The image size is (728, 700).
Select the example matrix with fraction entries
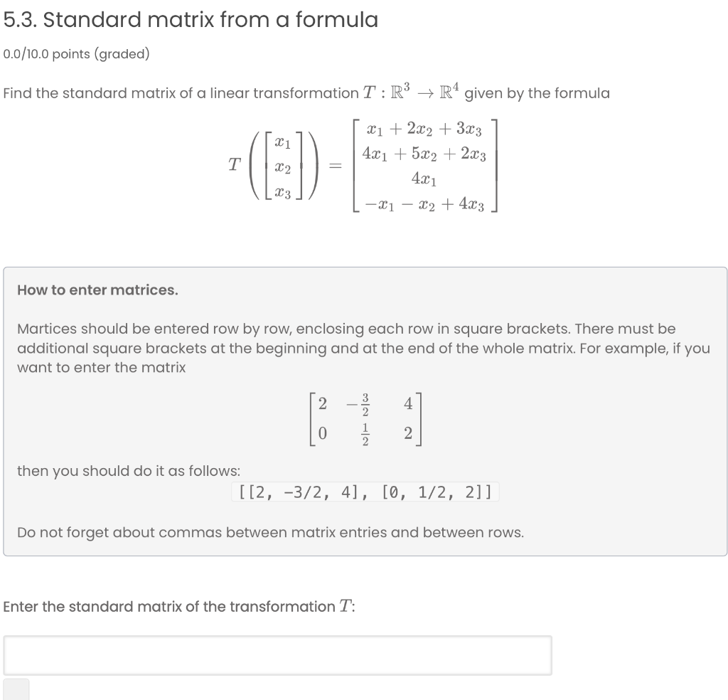tap(365, 419)
